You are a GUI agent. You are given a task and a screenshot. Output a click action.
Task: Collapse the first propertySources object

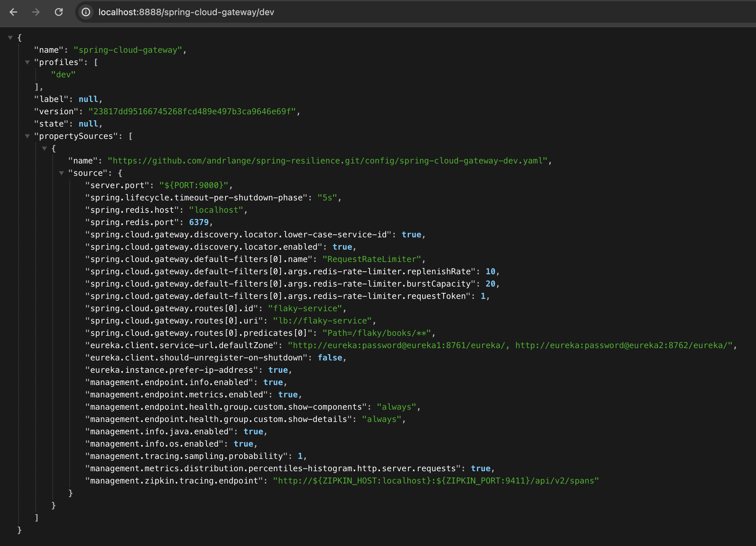tap(44, 148)
